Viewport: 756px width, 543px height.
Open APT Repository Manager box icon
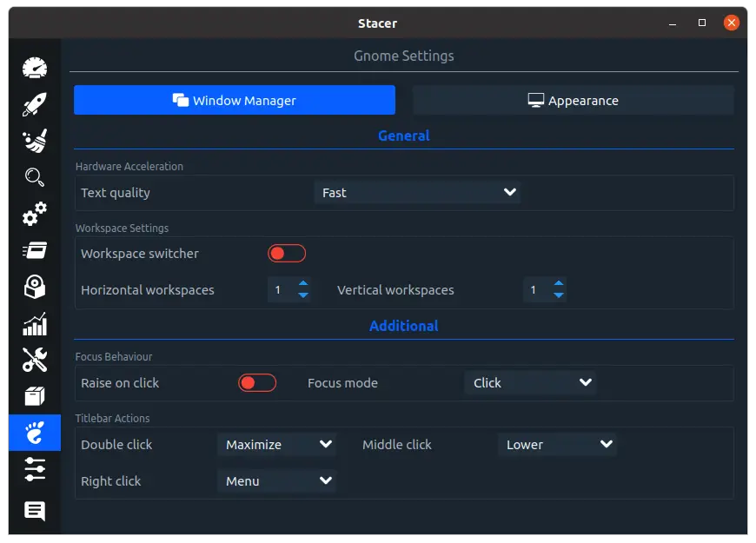pyautogui.click(x=35, y=396)
